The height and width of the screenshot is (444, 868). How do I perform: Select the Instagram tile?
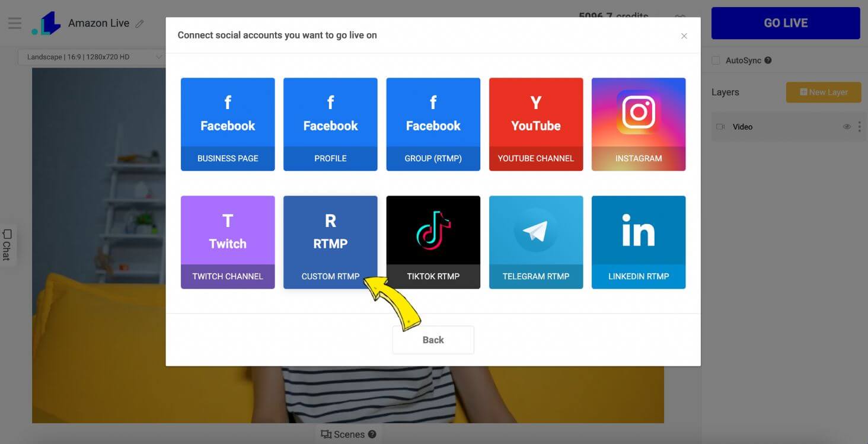pos(639,124)
